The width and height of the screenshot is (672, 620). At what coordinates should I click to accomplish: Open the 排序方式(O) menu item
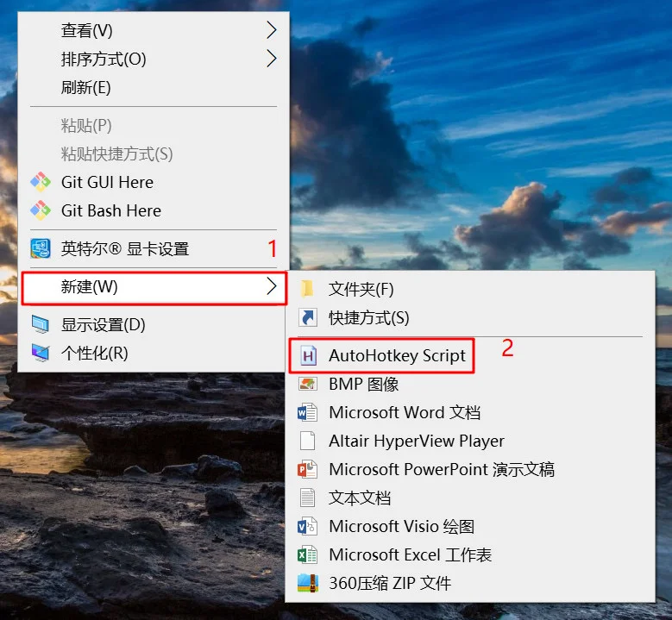(154, 59)
